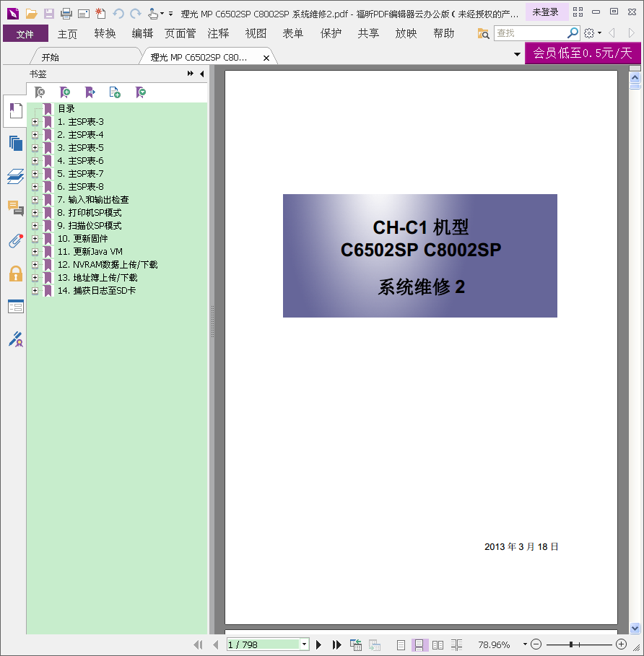
Task: Go to the next page arrow
Action: coord(318,644)
